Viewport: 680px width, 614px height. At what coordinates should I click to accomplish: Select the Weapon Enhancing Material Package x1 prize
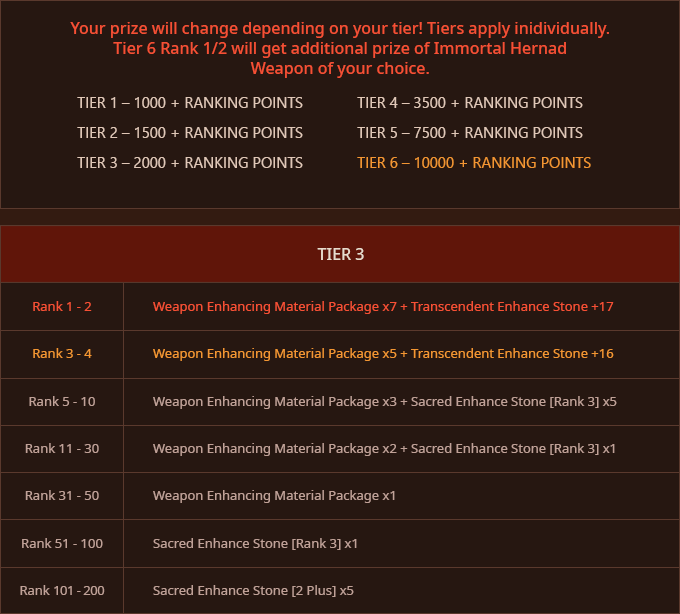click(x=274, y=496)
